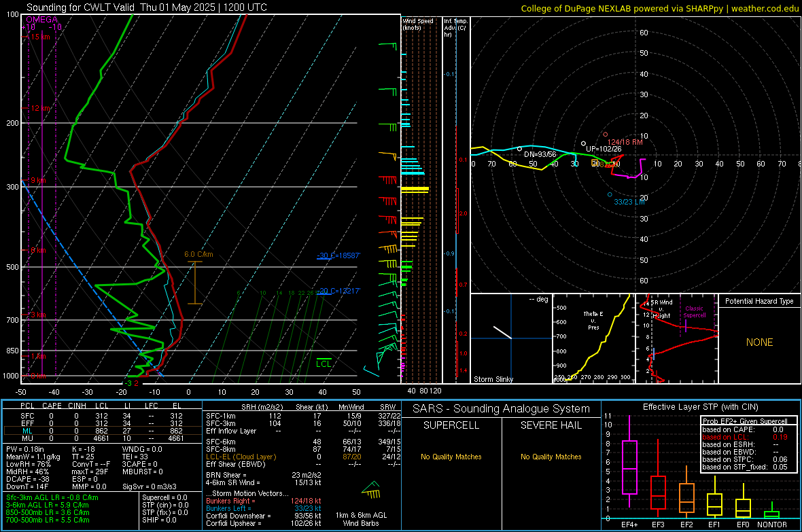Click the '-20 C=13217' height label
The height and width of the screenshot is (532, 802).
pyautogui.click(x=338, y=291)
